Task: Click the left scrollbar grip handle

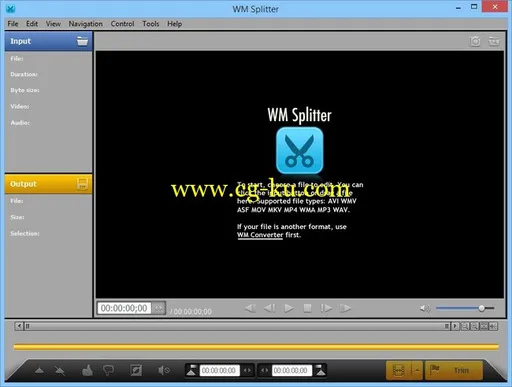Action: (28, 326)
